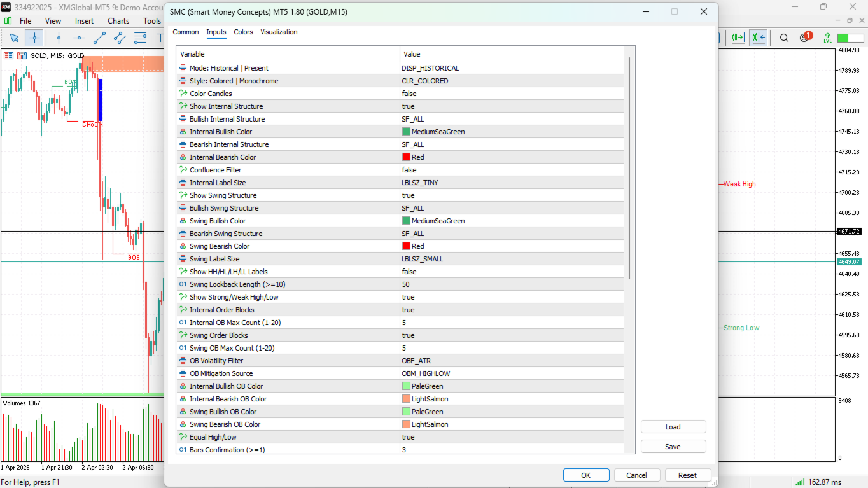Image resolution: width=868 pixels, height=488 pixels.
Task: Choose the Fibonacci retracement tool
Action: tap(140, 38)
